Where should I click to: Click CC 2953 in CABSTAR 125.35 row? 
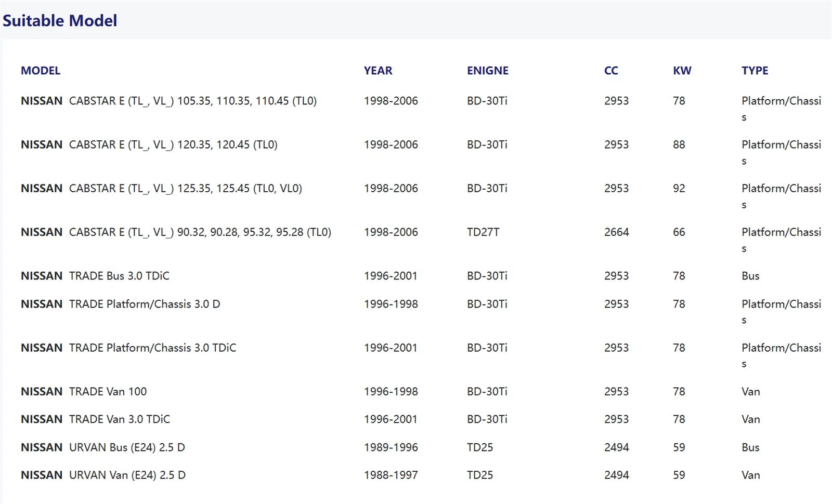pyautogui.click(x=617, y=188)
